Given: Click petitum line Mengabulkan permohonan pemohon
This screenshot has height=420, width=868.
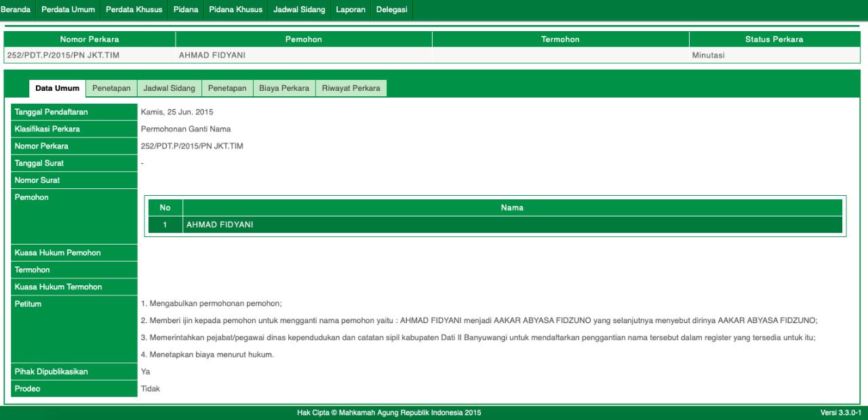Looking at the screenshot, I should click(211, 303).
